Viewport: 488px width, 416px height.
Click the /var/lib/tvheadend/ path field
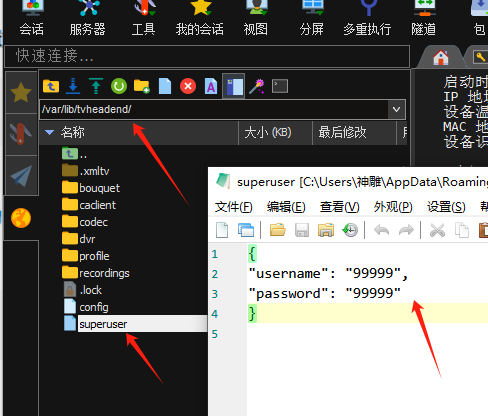[x=213, y=109]
